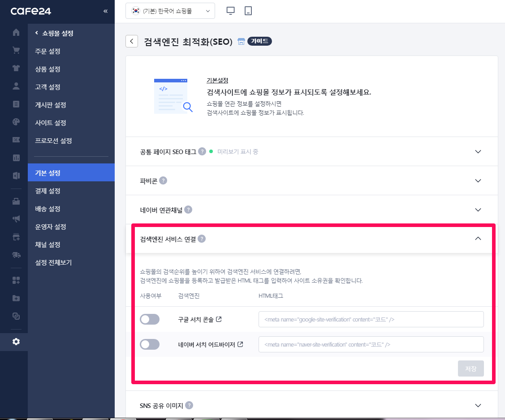Open external link icon for 네이버 서치 어드바이저
The width and height of the screenshot is (505, 420).
240,344
